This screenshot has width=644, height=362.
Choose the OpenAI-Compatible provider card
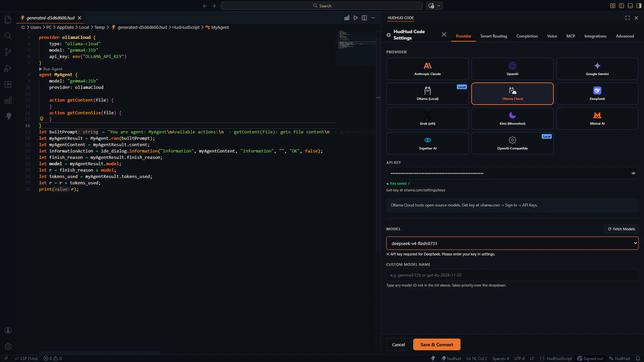coord(512,143)
